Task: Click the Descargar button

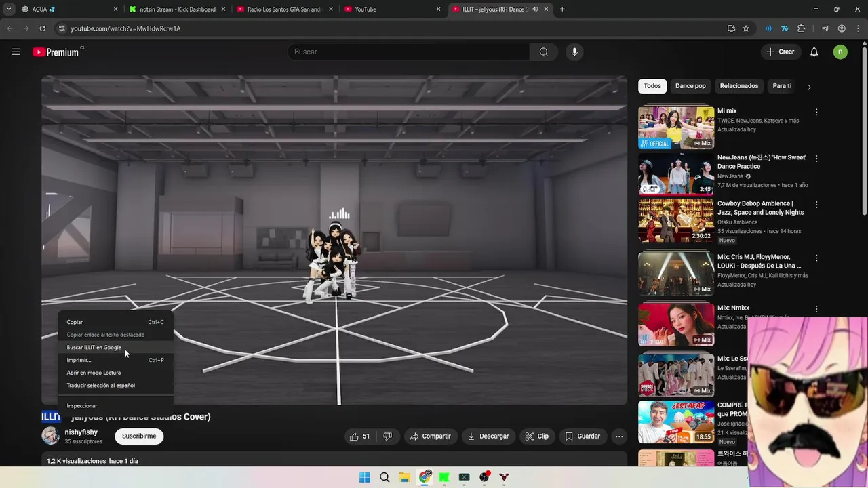Action: coord(488,436)
